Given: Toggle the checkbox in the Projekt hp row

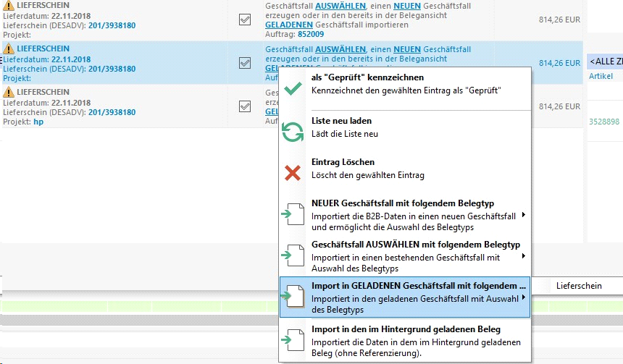Looking at the screenshot, I should tap(245, 106).
